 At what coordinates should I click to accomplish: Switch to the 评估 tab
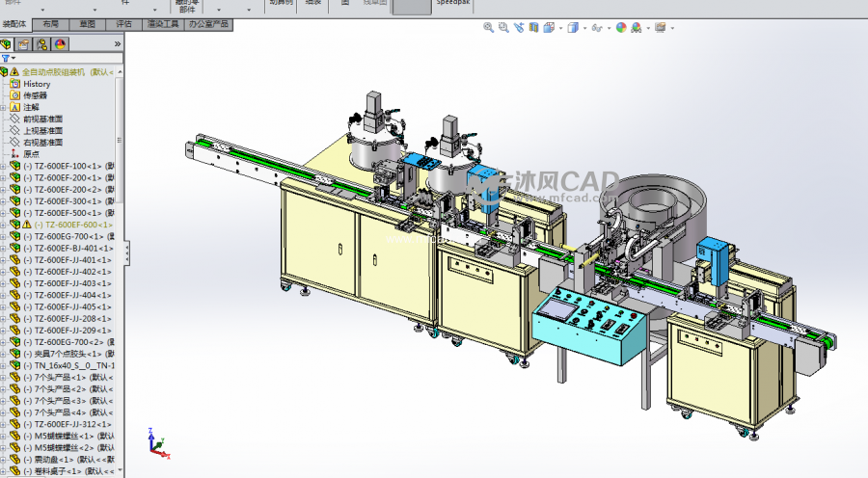click(x=124, y=23)
